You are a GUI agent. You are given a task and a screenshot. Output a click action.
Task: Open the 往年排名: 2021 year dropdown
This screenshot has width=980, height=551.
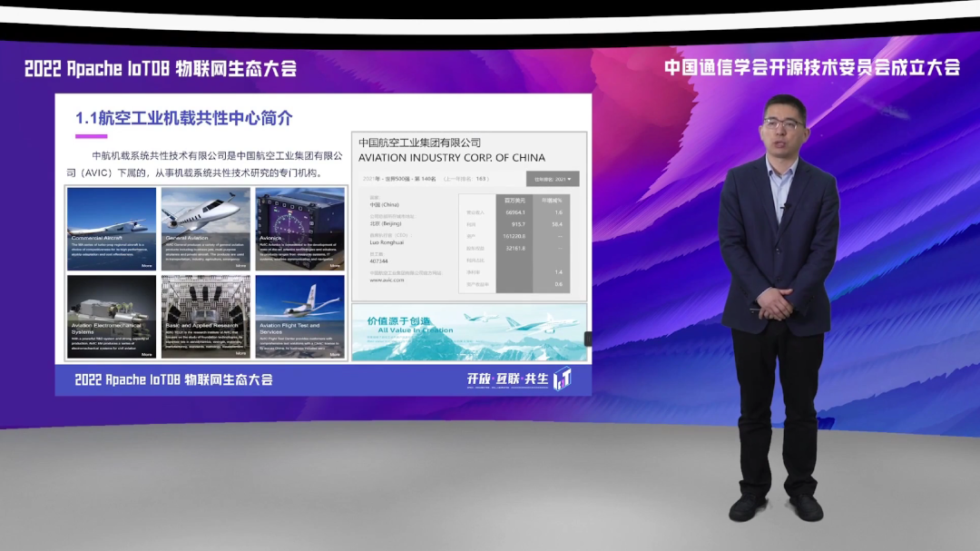553,179
